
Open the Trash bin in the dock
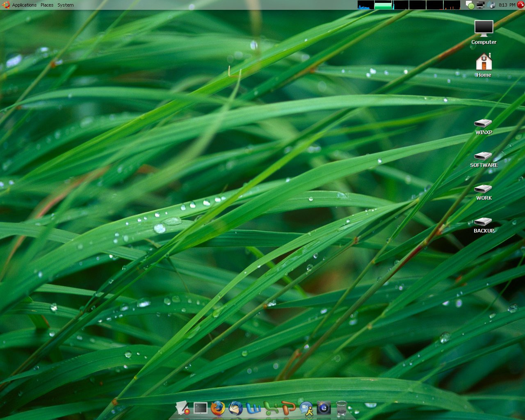pos(341,408)
